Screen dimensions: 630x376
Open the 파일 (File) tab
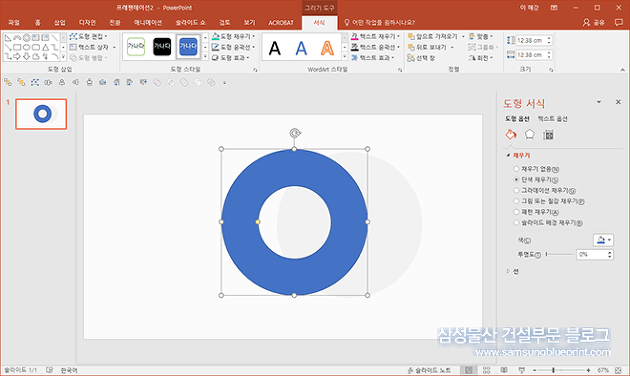[14, 23]
